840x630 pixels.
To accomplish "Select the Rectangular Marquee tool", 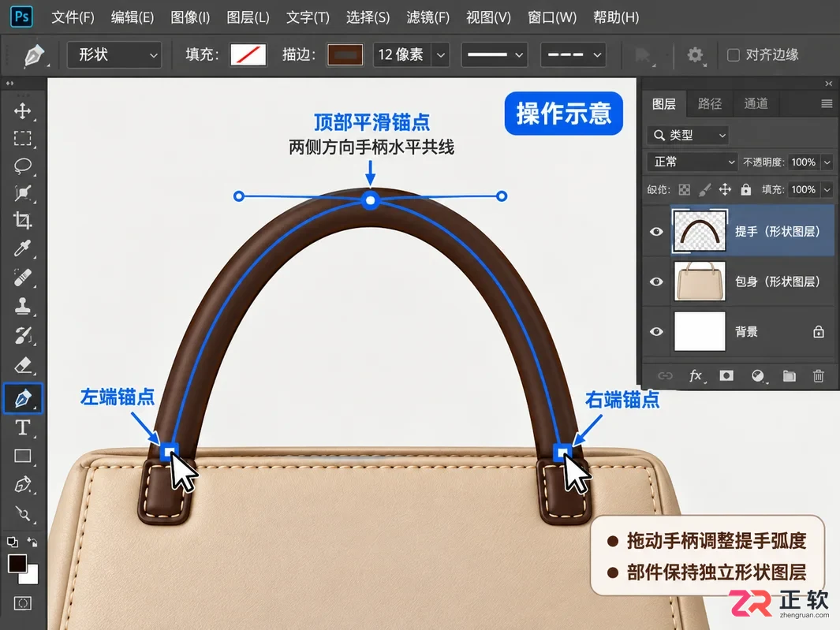I will 23,138.
